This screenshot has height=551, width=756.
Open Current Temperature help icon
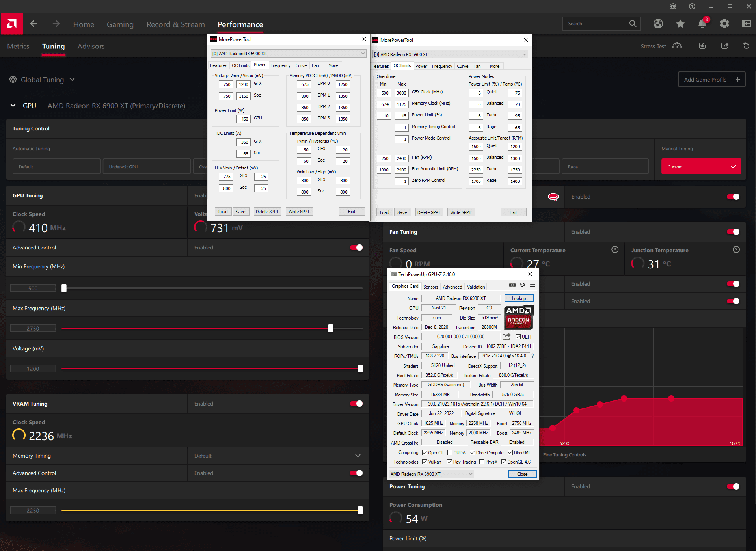pos(615,249)
